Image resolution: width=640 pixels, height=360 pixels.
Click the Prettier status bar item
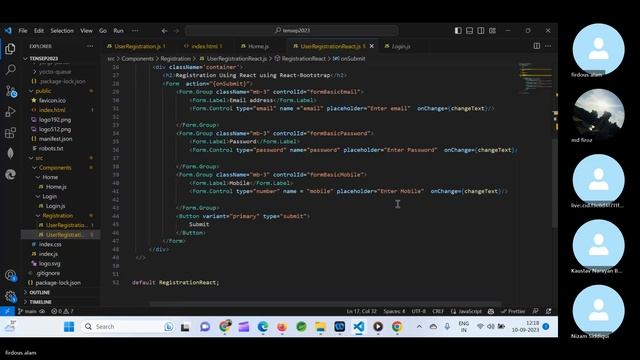[x=513, y=311]
